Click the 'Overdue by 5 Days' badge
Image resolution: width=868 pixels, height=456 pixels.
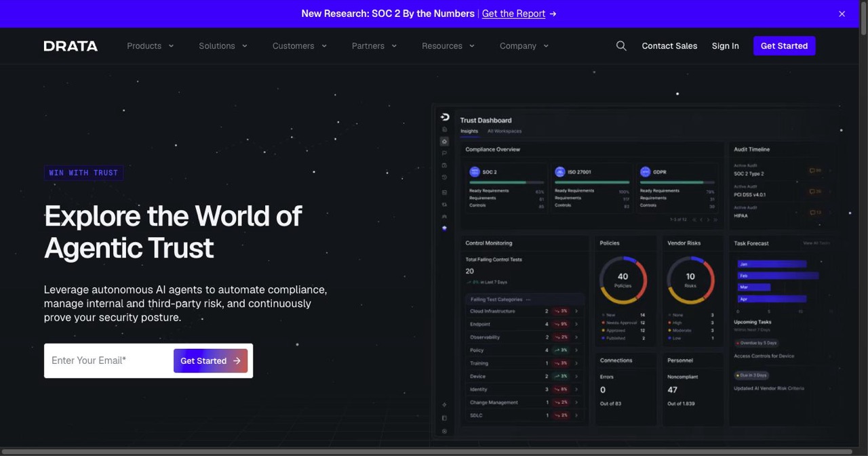pyautogui.click(x=757, y=343)
